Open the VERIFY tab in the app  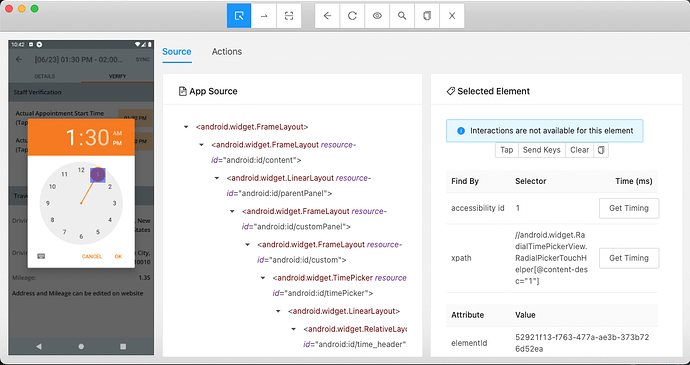tap(117, 76)
